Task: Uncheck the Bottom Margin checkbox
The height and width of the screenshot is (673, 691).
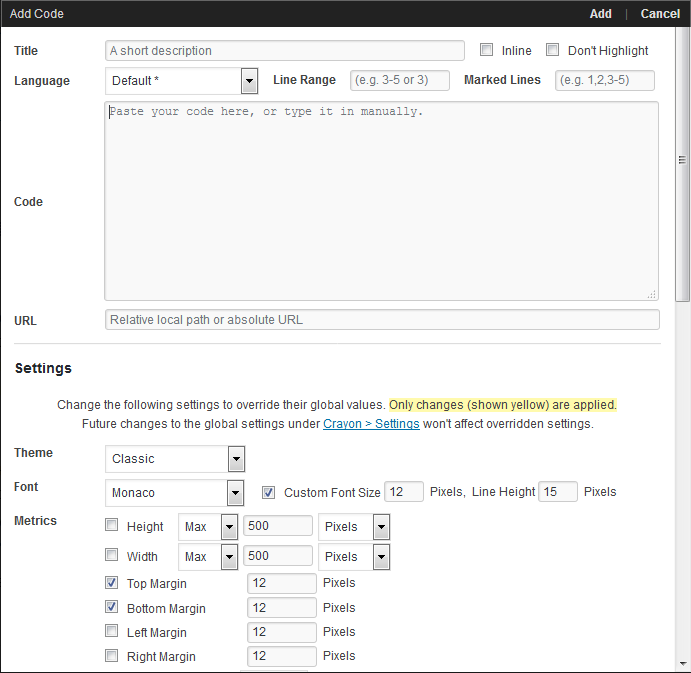Action: (x=111, y=607)
